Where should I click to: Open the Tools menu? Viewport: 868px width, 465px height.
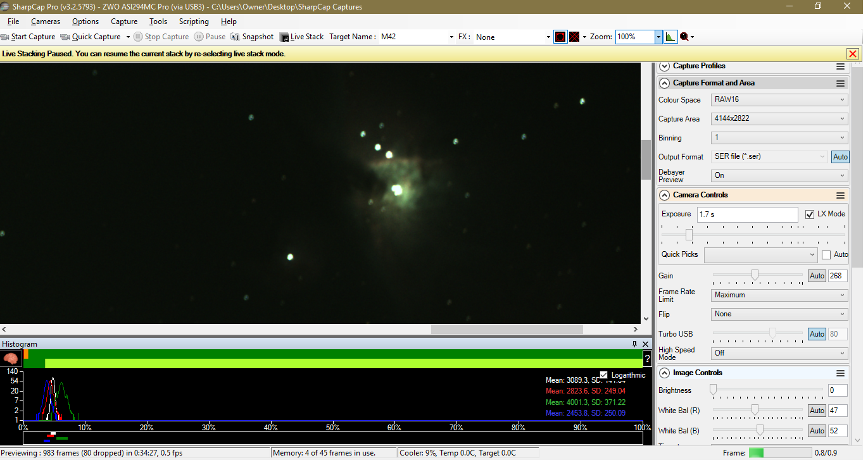tap(158, 22)
